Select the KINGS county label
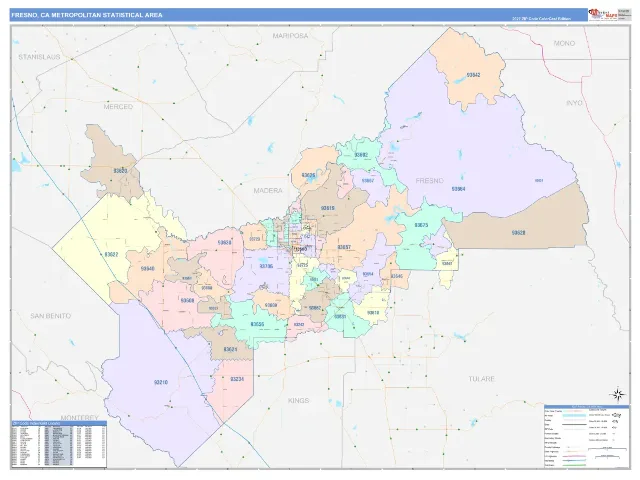Screen dimensions: 640x480 298,401
